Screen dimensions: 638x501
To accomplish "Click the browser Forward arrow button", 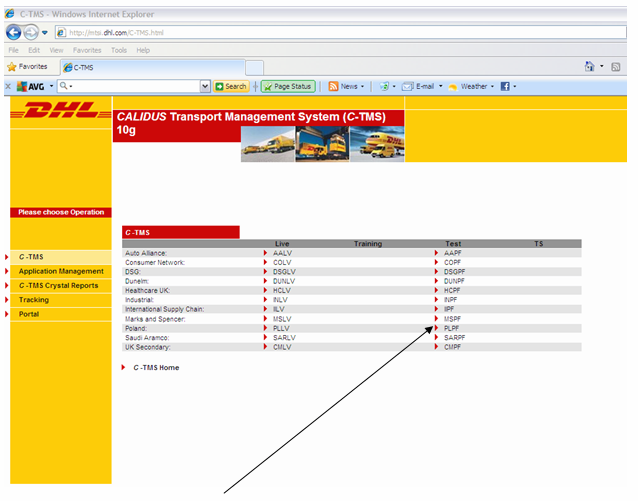I will point(31,32).
